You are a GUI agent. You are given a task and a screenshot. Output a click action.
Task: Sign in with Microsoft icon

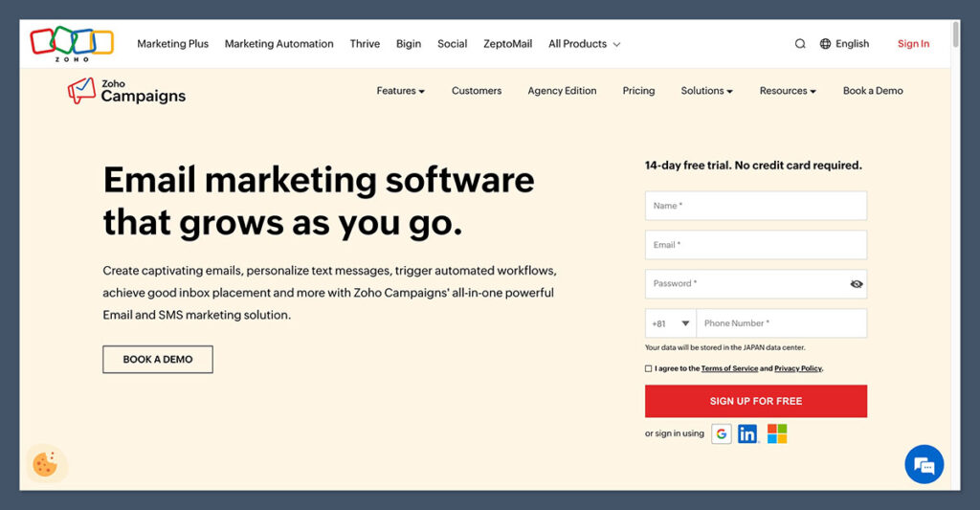pyautogui.click(x=777, y=433)
